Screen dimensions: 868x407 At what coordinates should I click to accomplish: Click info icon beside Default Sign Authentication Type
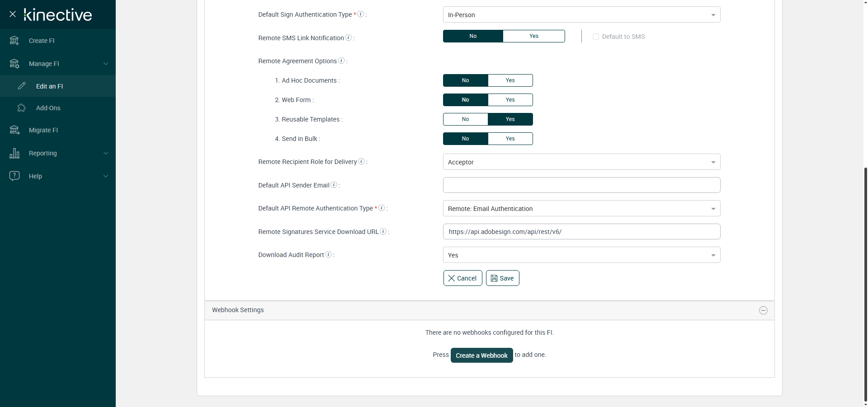point(361,14)
